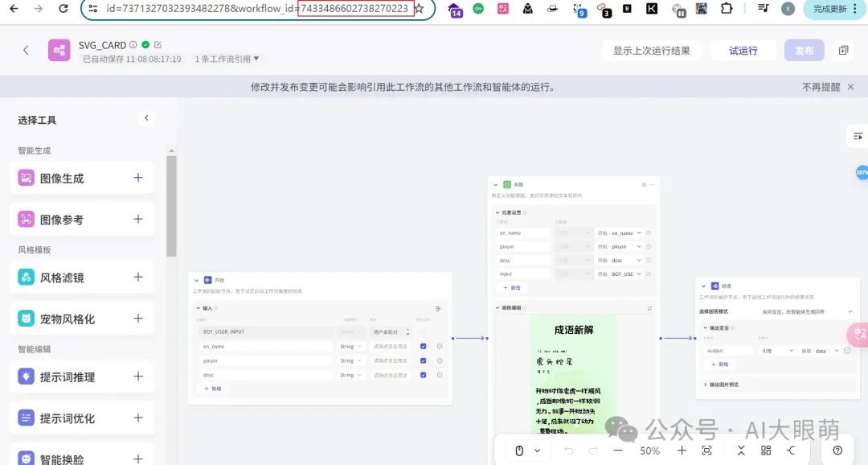Open the 1条工作流引用 dropdown
The image size is (868, 465).
tap(227, 59)
